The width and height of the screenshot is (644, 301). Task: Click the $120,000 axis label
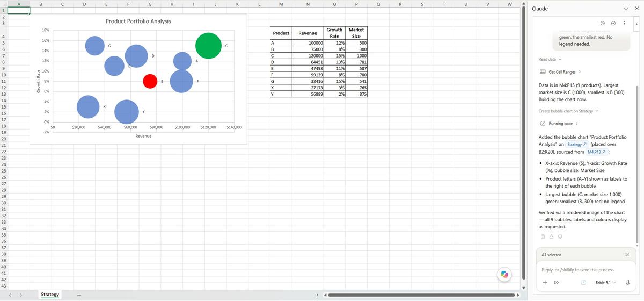(x=208, y=128)
